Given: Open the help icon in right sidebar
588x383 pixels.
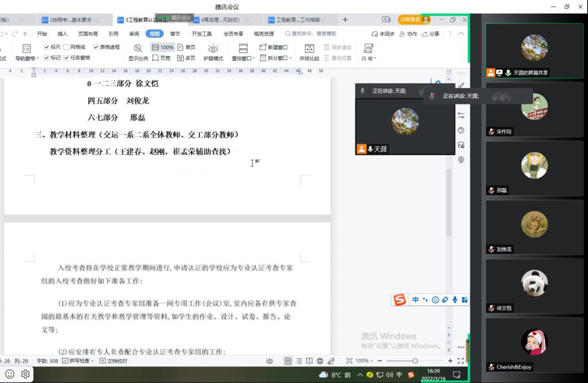Looking at the screenshot, I should [x=461, y=130].
